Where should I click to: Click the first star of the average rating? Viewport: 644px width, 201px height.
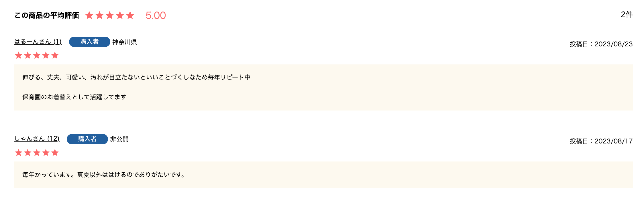tap(89, 15)
